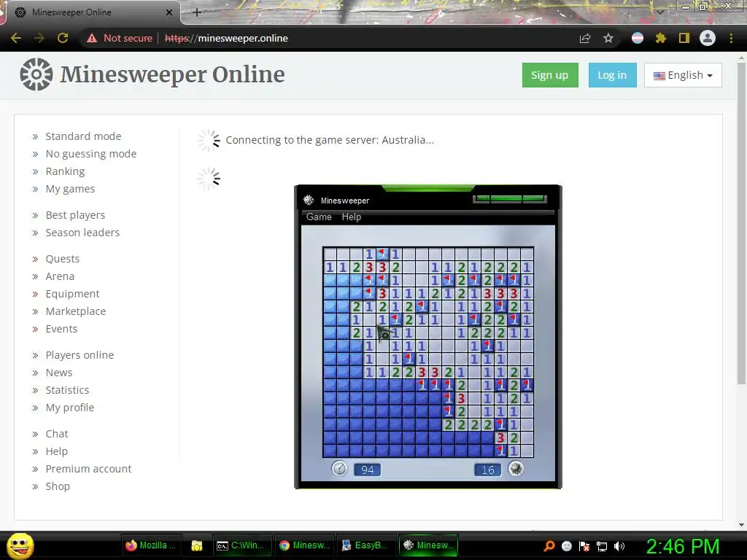Image resolution: width=747 pixels, height=560 pixels.
Task: Toggle the browser side panel icon
Action: pos(684,38)
